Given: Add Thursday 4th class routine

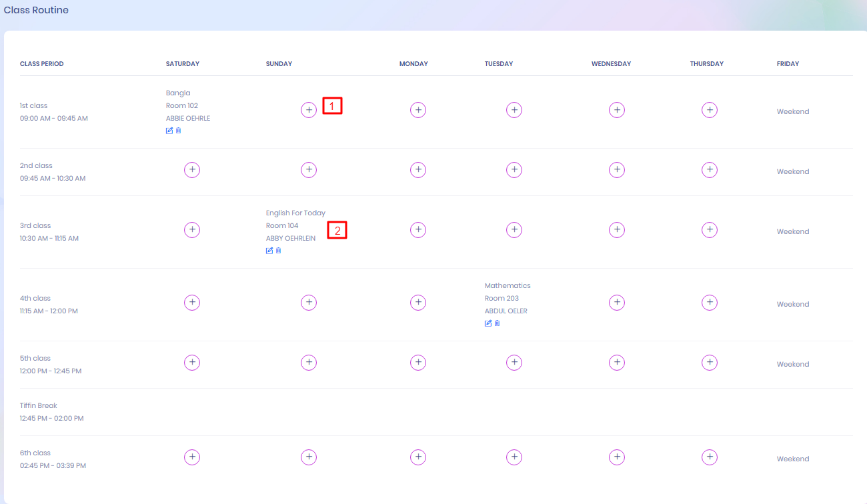Looking at the screenshot, I should click(710, 303).
